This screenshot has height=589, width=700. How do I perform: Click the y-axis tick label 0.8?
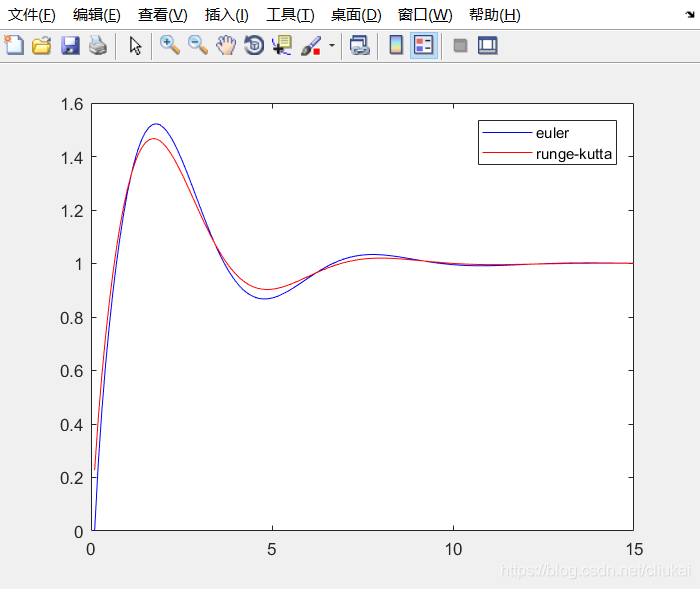[x=72, y=318]
